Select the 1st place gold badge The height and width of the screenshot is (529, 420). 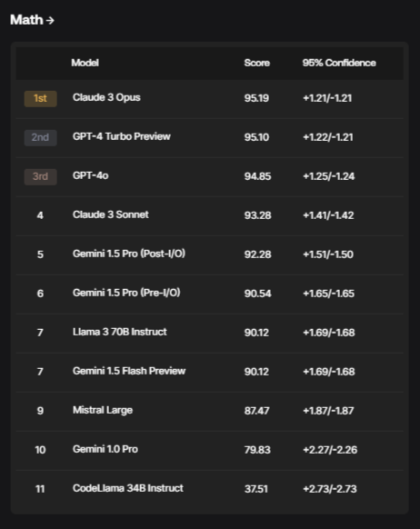coord(41,98)
